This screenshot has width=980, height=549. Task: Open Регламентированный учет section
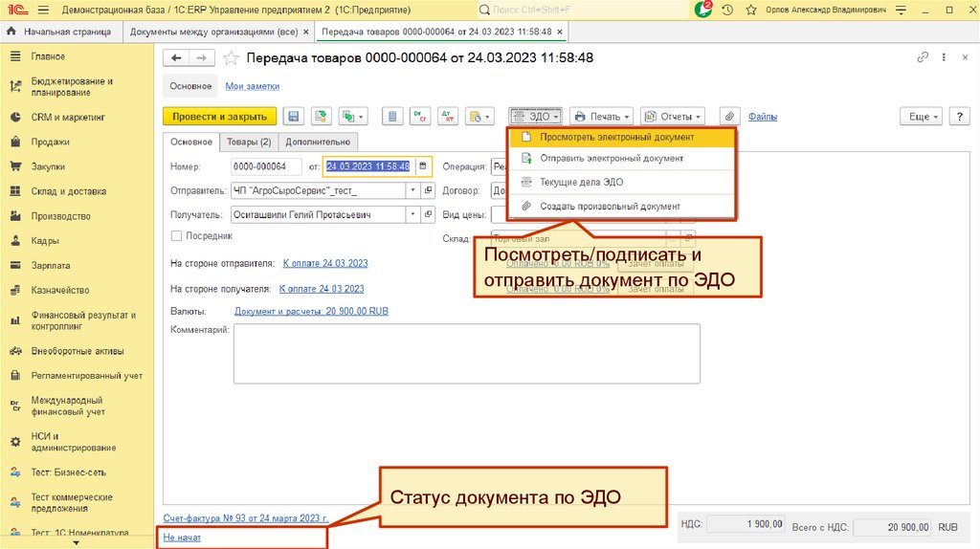(86, 375)
